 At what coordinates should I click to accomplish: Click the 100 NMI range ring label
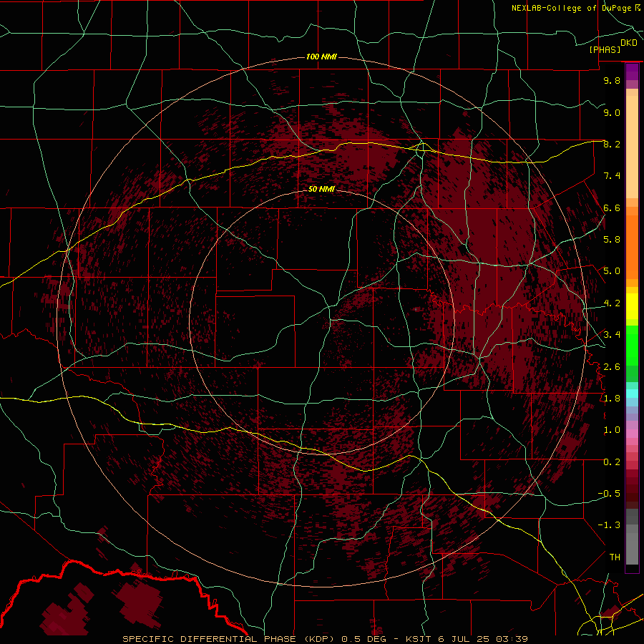coord(321,57)
